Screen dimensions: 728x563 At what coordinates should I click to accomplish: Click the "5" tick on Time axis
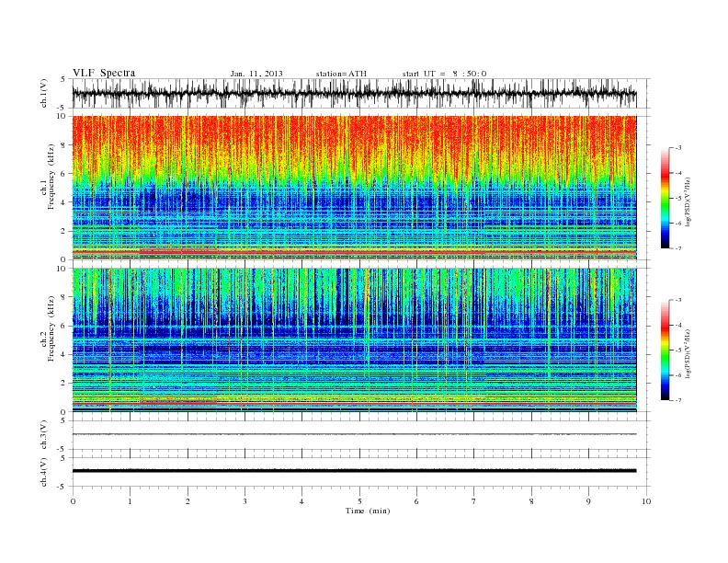click(359, 501)
